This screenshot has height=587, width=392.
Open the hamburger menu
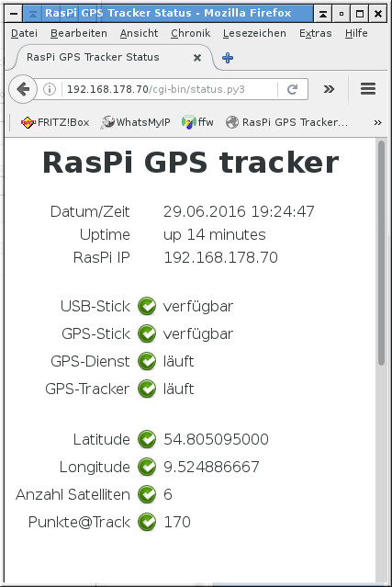(x=368, y=89)
